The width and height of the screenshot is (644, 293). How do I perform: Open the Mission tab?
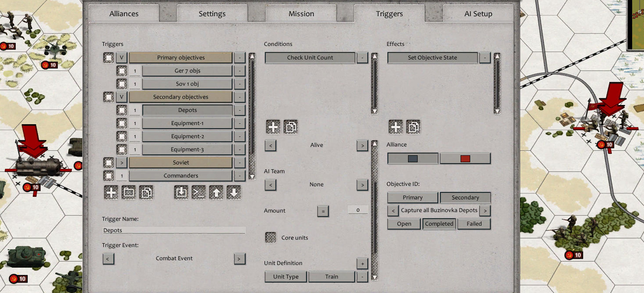pos(301,14)
